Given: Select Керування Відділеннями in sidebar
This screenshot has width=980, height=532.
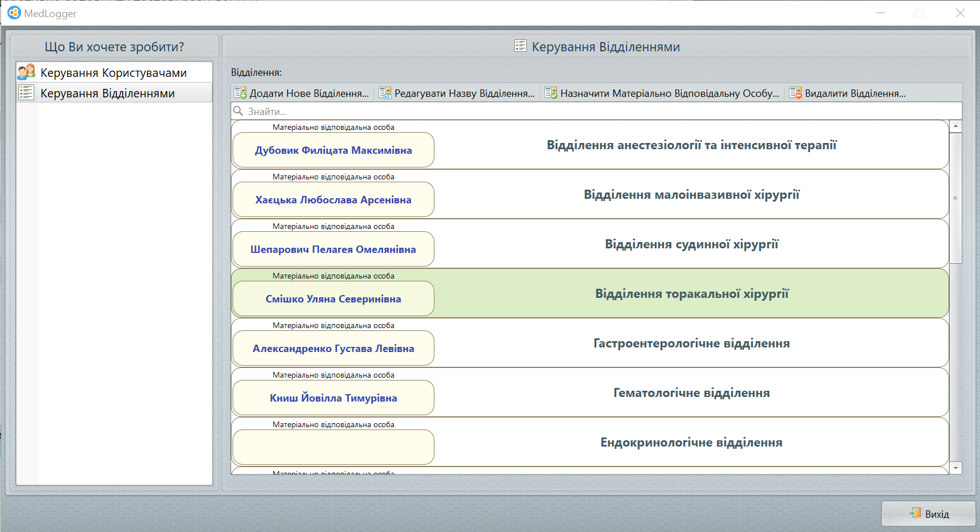Looking at the screenshot, I should point(108,93).
